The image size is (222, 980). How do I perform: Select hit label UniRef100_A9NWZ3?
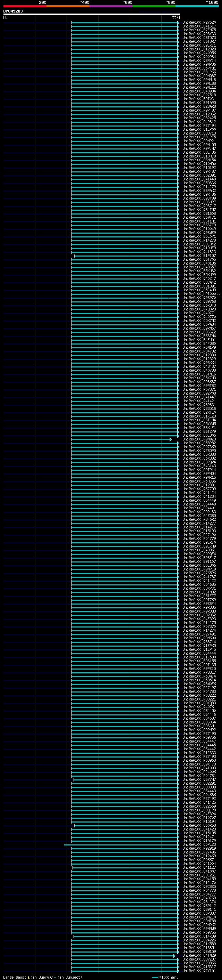[199, 439]
